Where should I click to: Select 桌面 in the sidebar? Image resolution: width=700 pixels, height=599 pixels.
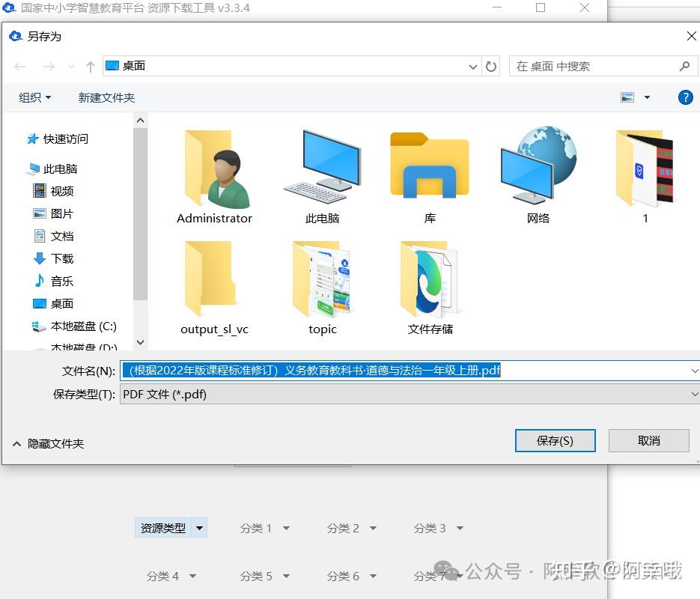point(53,303)
